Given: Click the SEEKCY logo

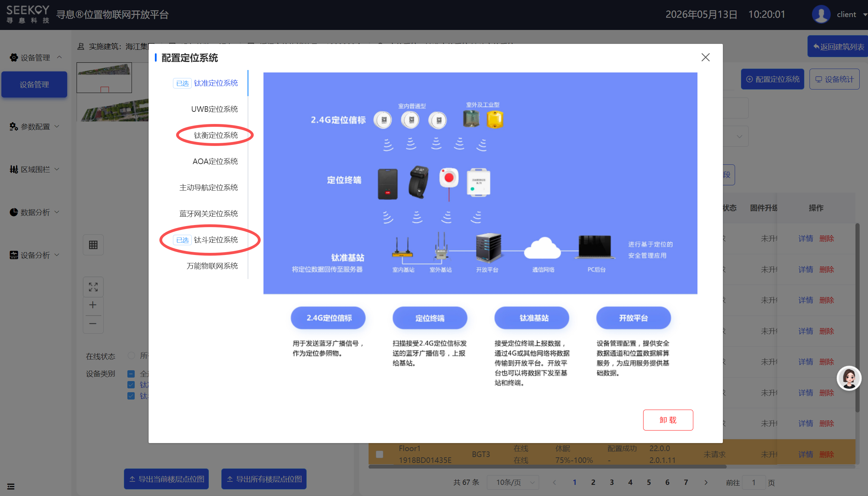Looking at the screenshot, I should click(28, 14).
